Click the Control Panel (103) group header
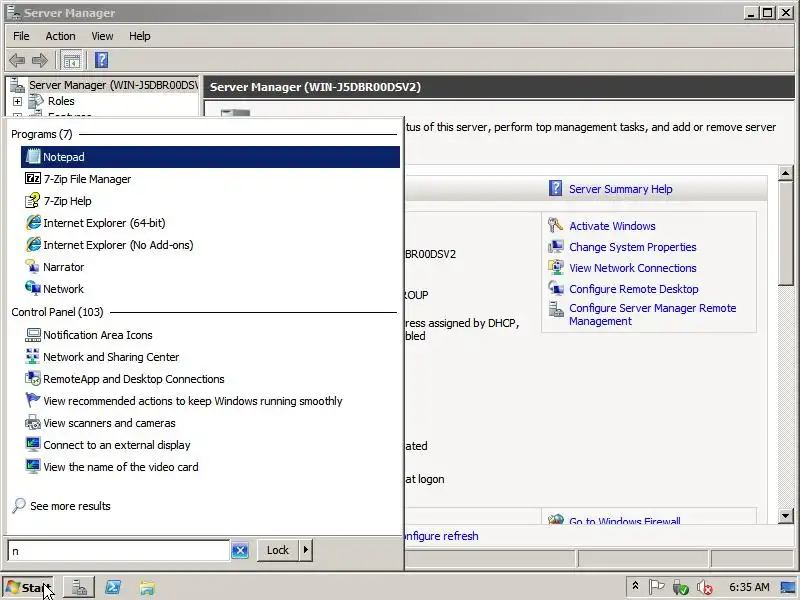 tap(57, 312)
